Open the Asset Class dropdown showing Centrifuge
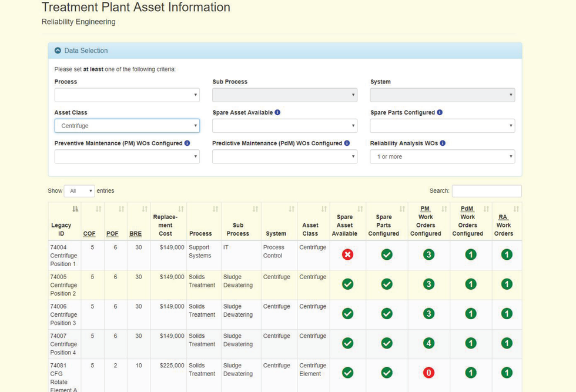576x392 pixels. pos(127,126)
